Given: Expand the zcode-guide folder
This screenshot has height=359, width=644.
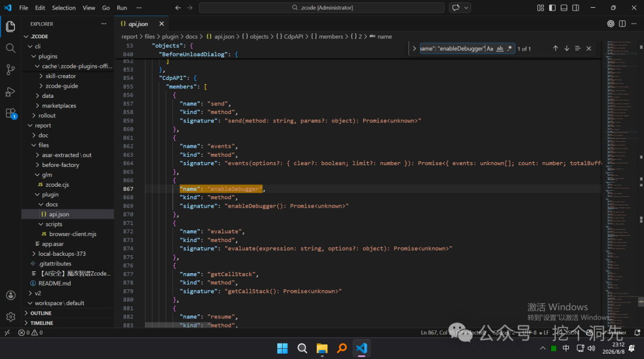Looking at the screenshot, I should point(68,86).
